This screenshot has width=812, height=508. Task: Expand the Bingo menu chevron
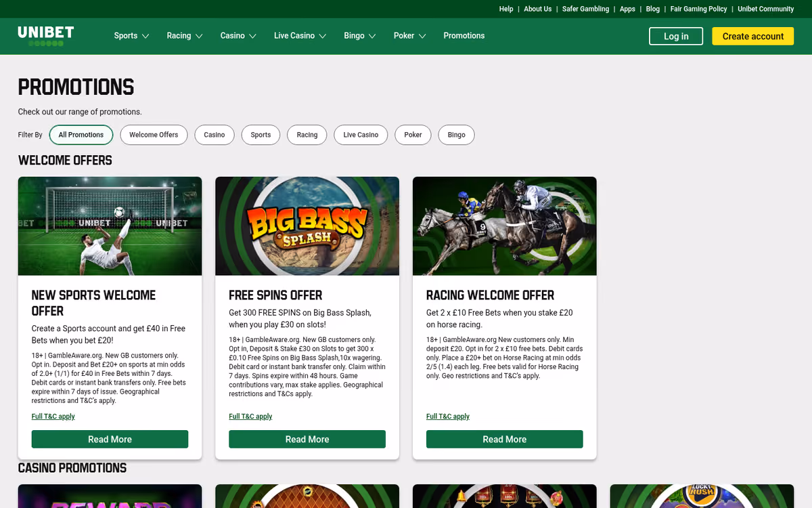372,36
